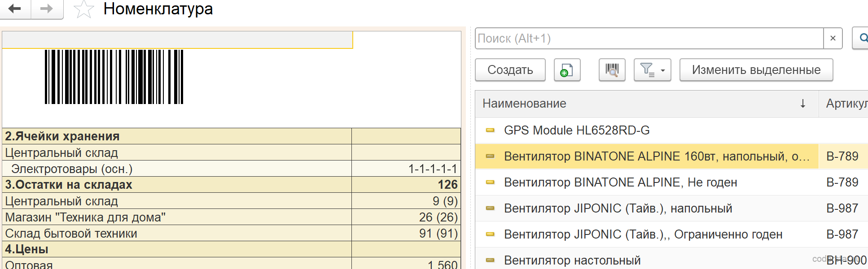Add Номенклатура to favorites with the star
The width and height of the screenshot is (868, 269).
(83, 9)
